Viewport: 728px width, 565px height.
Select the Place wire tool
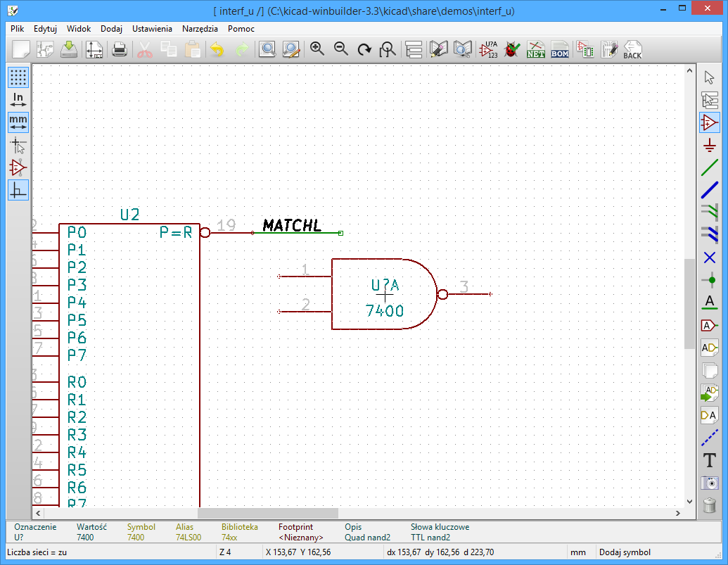point(710,168)
